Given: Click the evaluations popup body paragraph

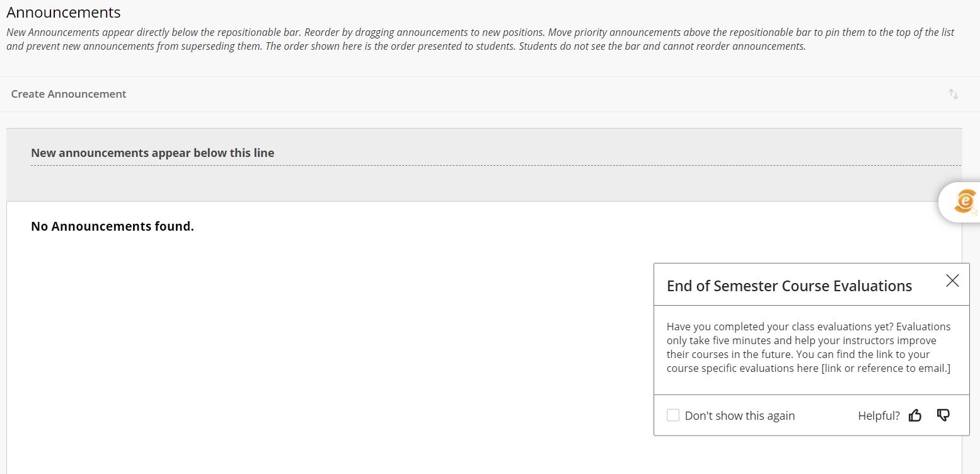Looking at the screenshot, I should click(809, 347).
